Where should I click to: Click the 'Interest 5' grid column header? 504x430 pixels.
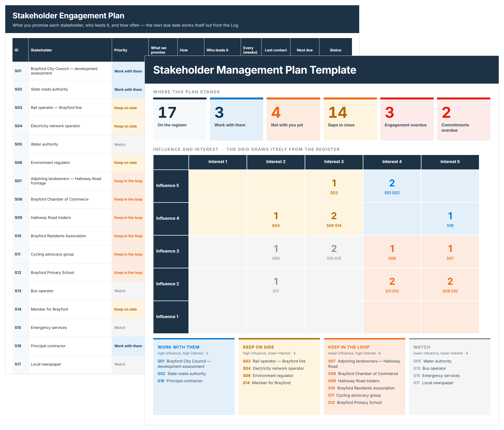pos(450,162)
